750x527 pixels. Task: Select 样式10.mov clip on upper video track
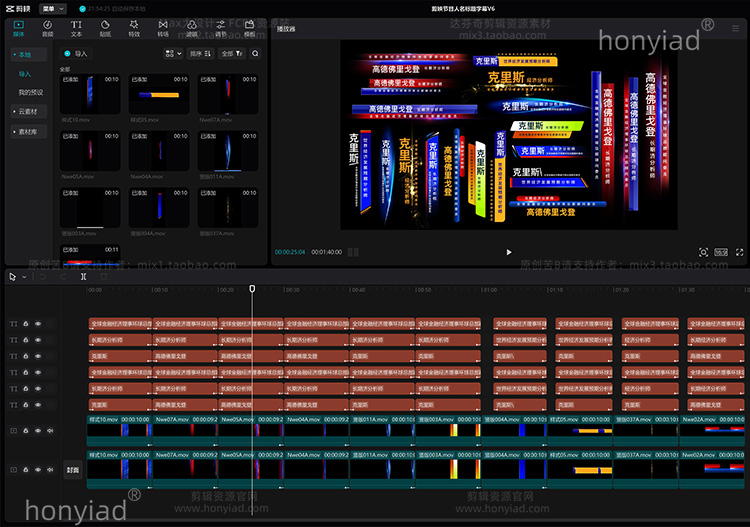click(x=119, y=430)
